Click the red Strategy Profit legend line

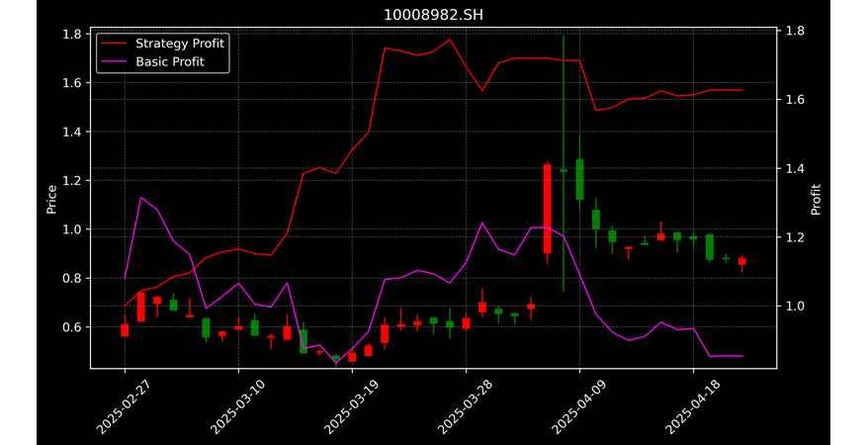(x=114, y=44)
